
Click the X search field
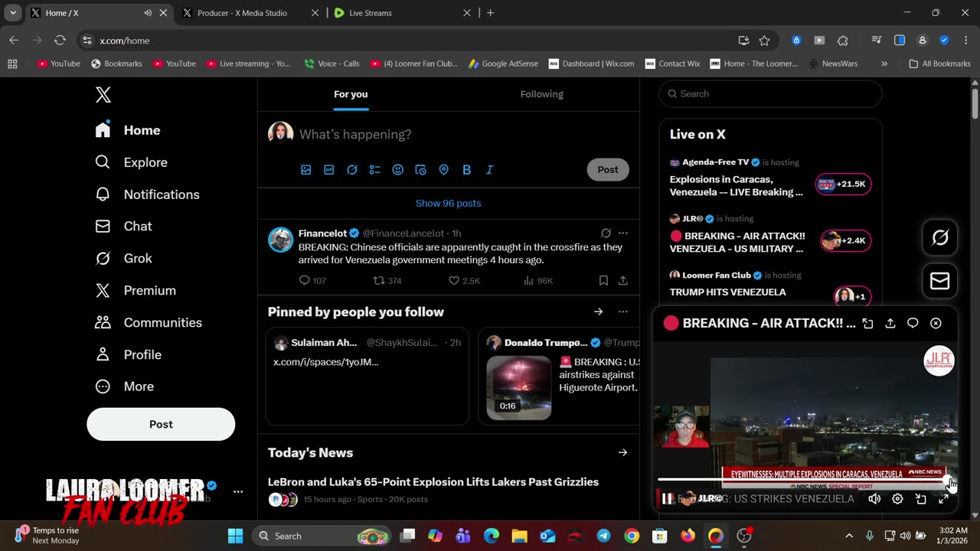coord(771,94)
